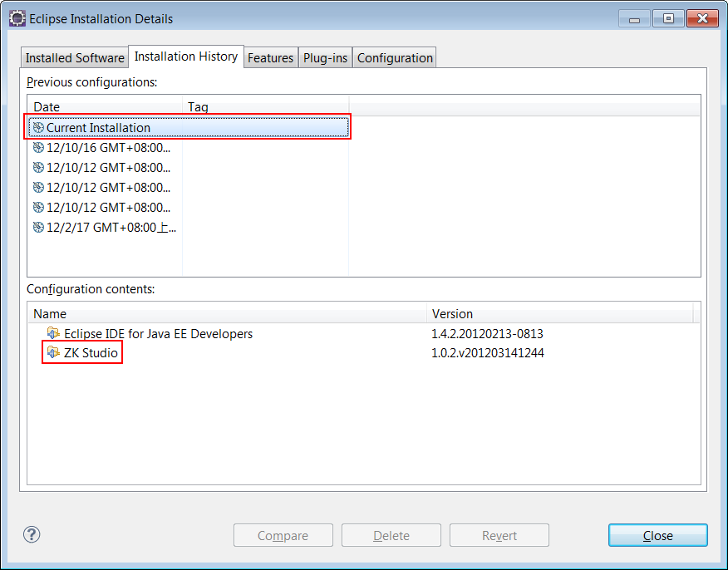The image size is (728, 570).
Task: Click the 12/10/16 configuration row icon
Action: click(38, 148)
